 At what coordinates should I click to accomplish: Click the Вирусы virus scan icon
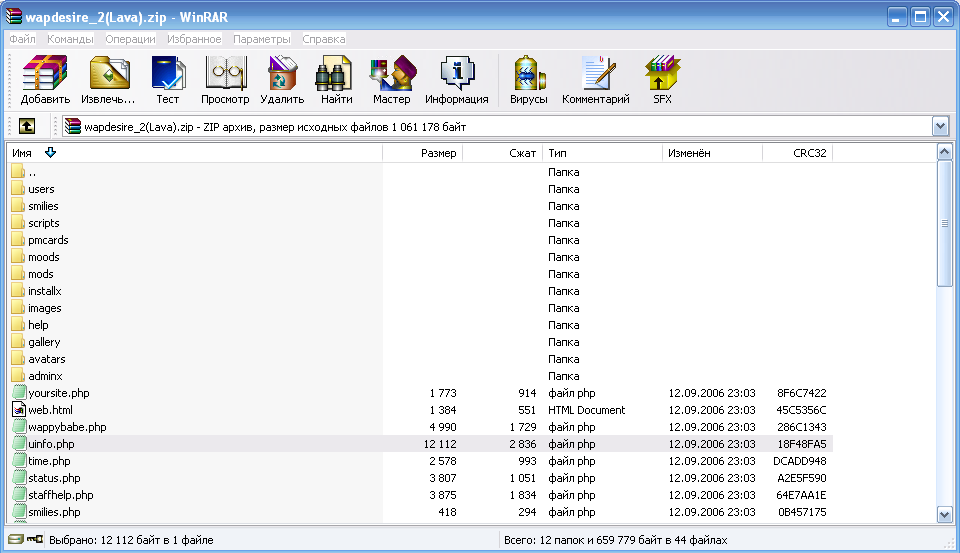[528, 80]
